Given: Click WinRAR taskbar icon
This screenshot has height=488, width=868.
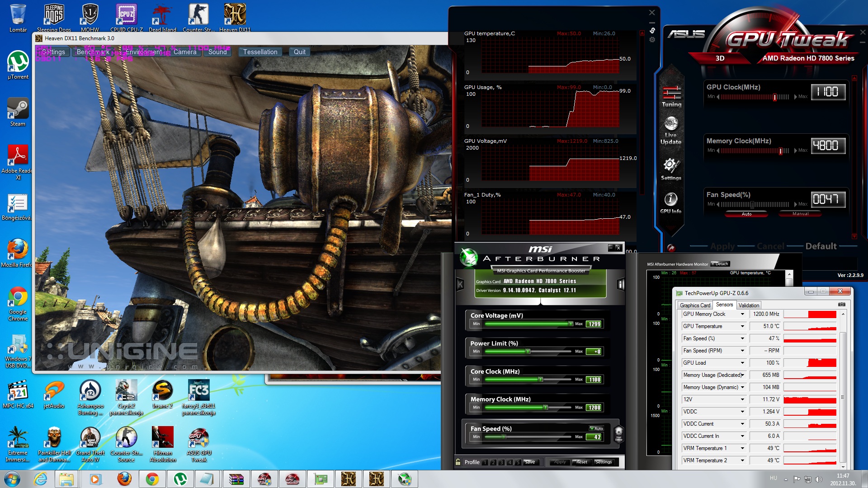Looking at the screenshot, I should click(236, 479).
